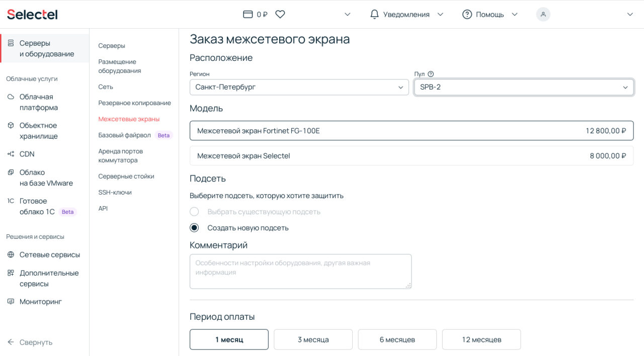644x356 pixels.
Task: Click the info icon next to Пул
Action: (x=431, y=74)
